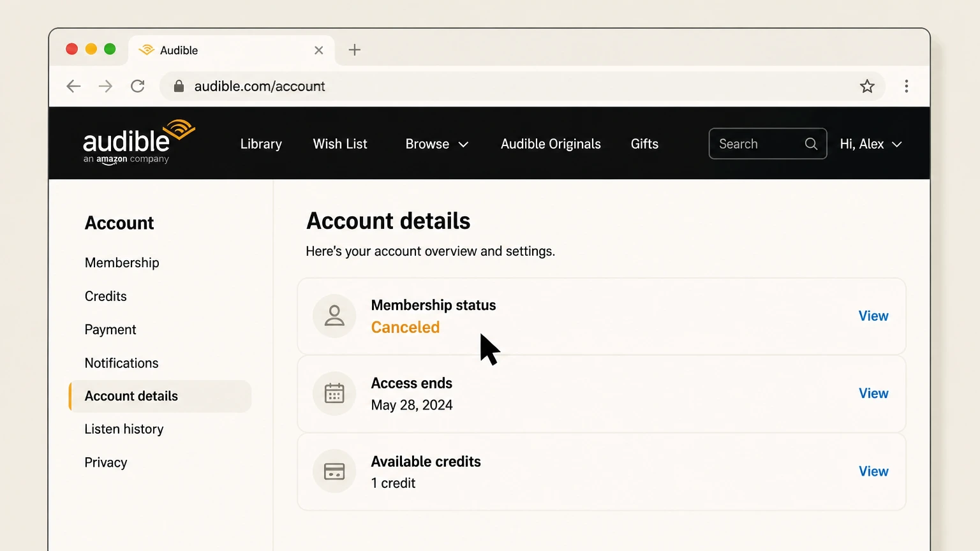Select Credits in the account sidebar
980x551 pixels.
pos(106,296)
